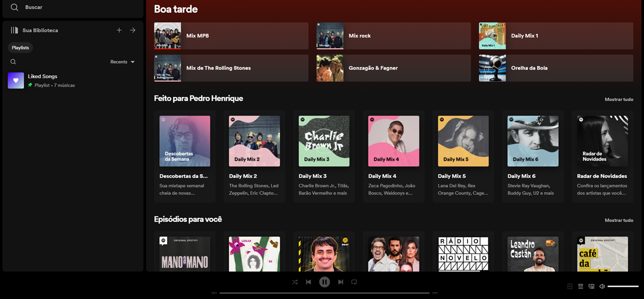
Task: Click the Sua Biblioteca library icon
Action: coord(14,30)
